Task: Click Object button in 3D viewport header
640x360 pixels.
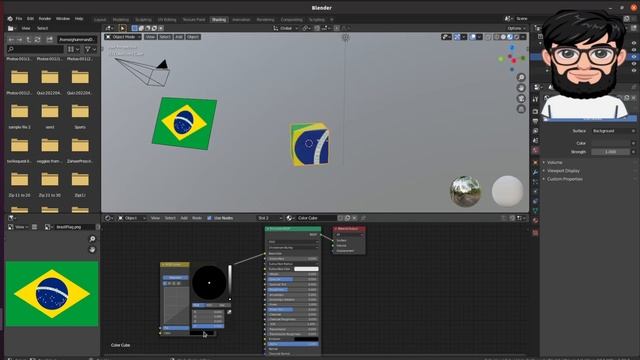Action: pos(193,37)
